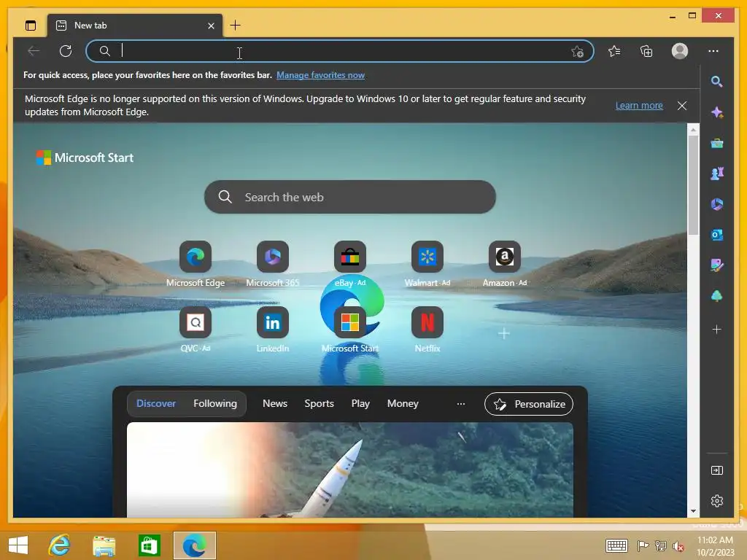Click the Microsoft Start logo
The height and width of the screenshot is (560, 747).
click(x=85, y=157)
